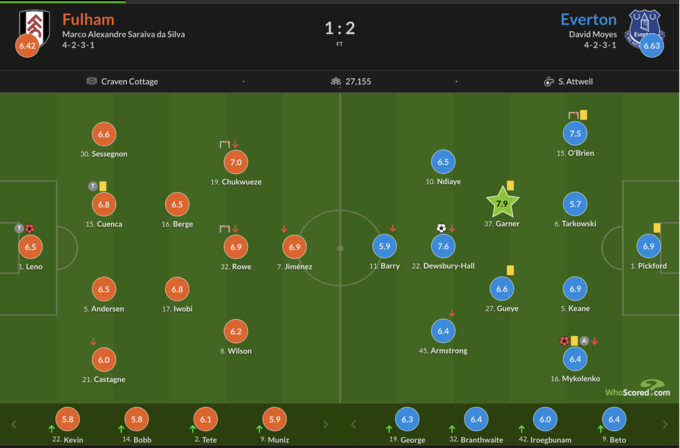The height and width of the screenshot is (448, 680).
Task: Click the goal ball icon on Dewsbury-Hall
Action: tap(441, 228)
